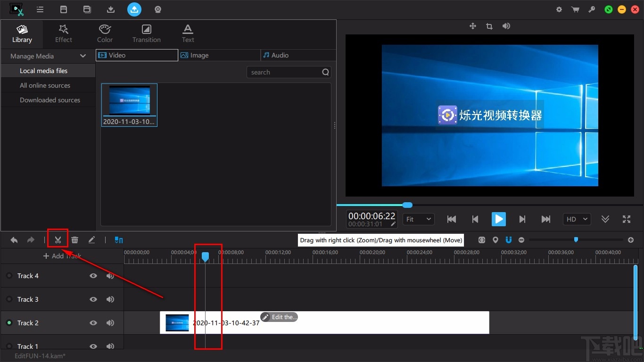644x362 pixels.
Task: Toggle the magnet snap icon in timeline
Action: click(508, 240)
